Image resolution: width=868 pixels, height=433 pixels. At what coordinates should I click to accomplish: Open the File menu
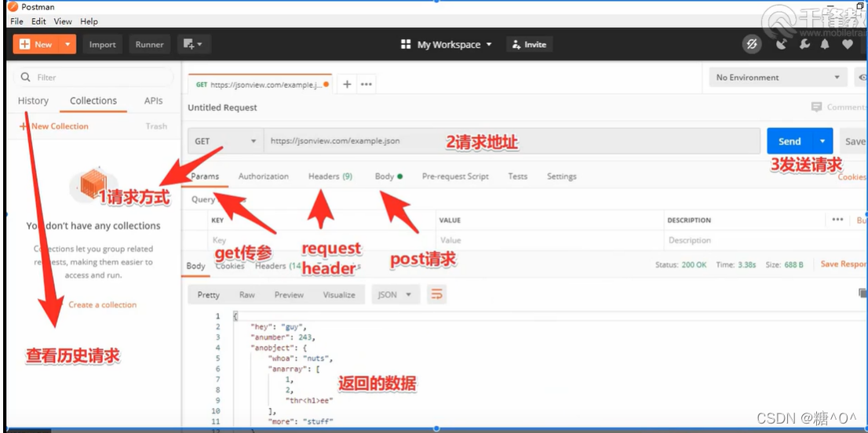(16, 21)
